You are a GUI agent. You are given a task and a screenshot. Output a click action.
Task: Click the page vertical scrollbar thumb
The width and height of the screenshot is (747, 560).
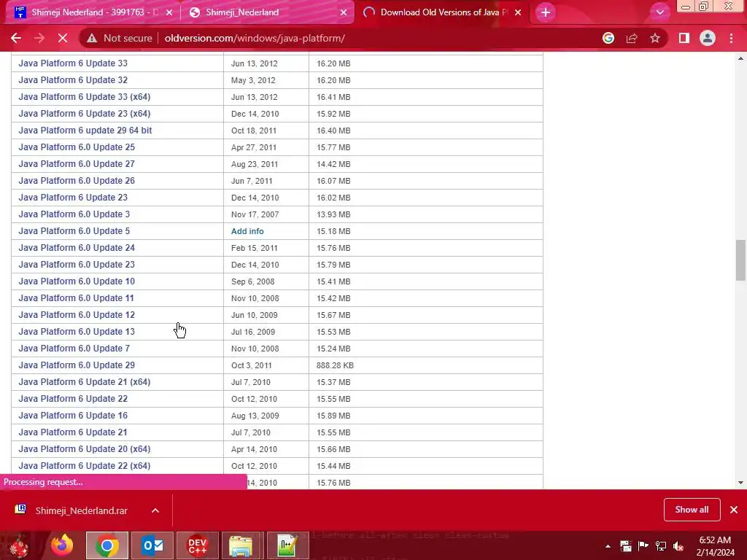[x=740, y=260]
